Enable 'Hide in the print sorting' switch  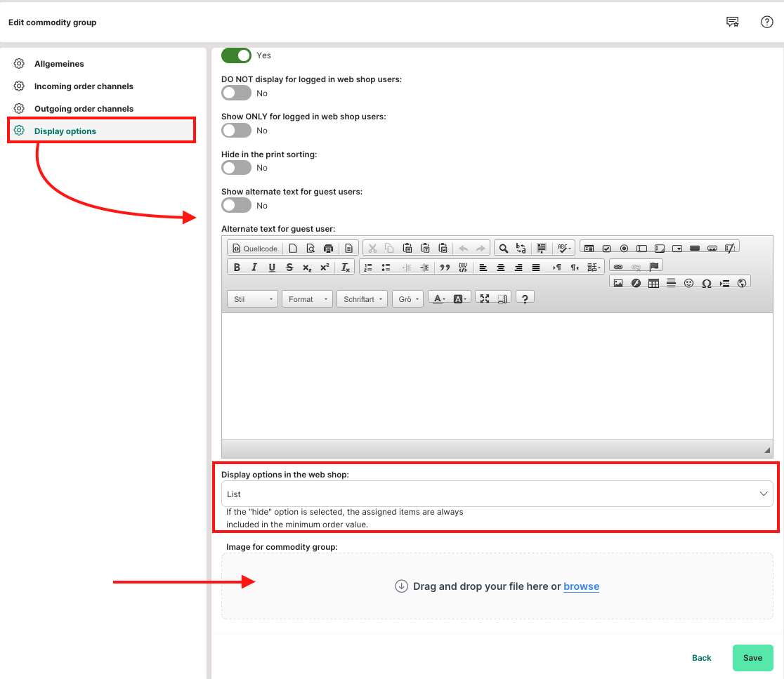coord(236,168)
